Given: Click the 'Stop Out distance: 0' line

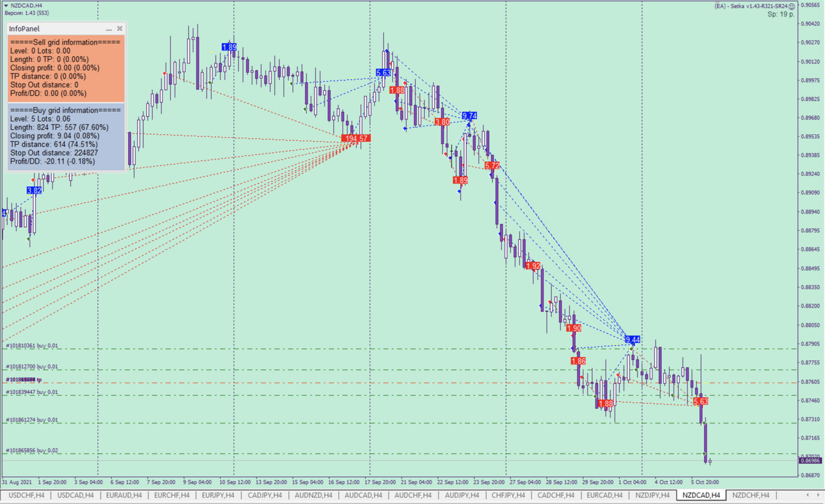Looking at the screenshot, I should point(44,84).
